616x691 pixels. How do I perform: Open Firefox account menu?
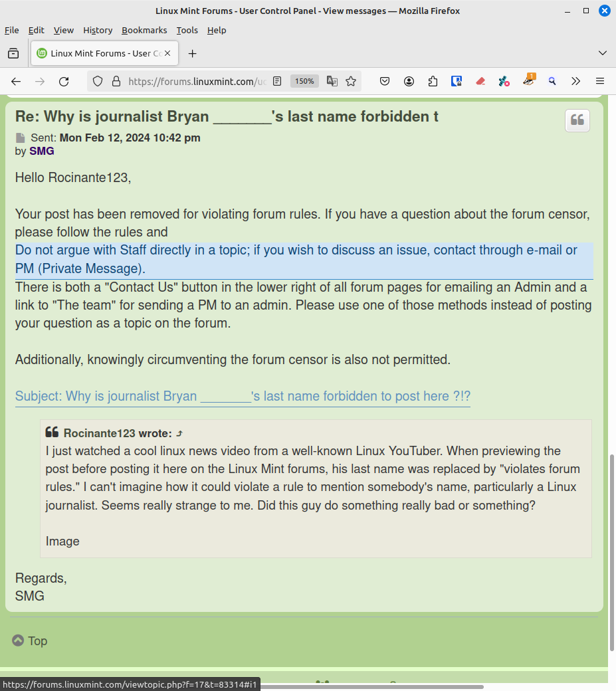coord(409,81)
